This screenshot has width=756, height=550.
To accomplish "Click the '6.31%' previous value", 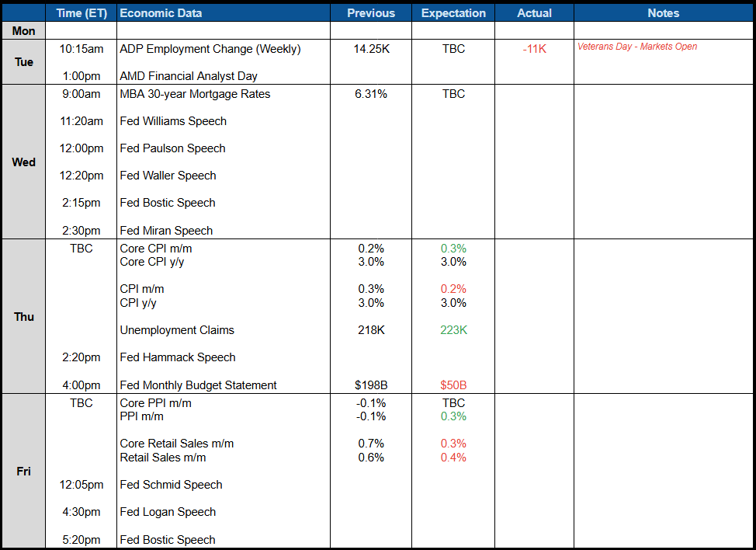I will (371, 93).
